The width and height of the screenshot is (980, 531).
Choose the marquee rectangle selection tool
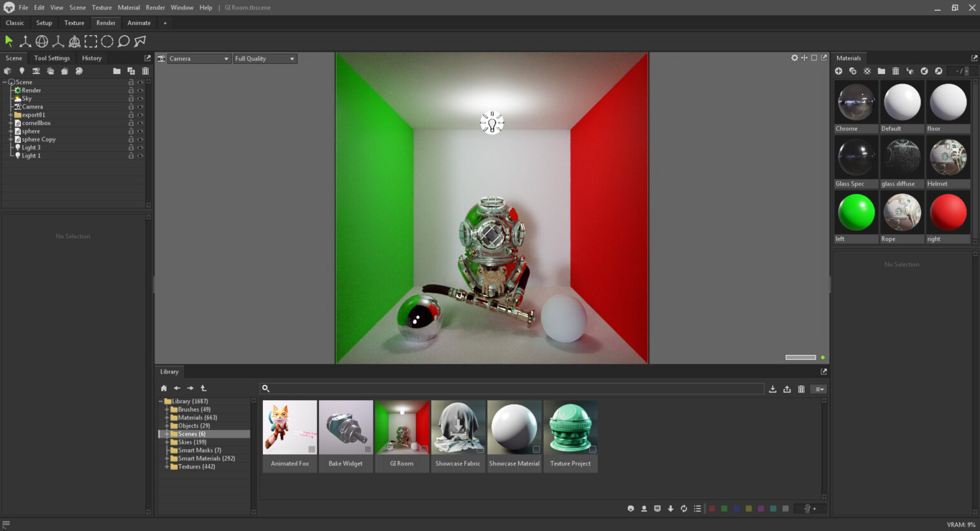[x=91, y=41]
